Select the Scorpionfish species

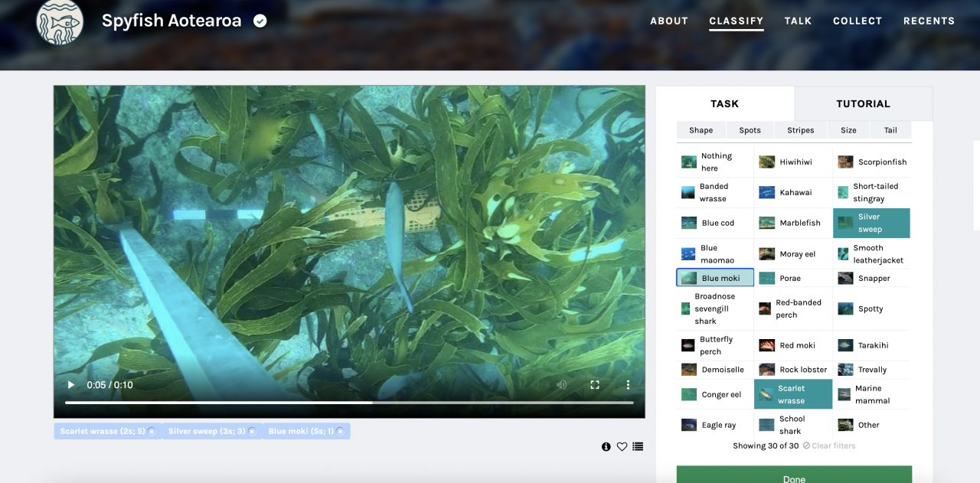tap(871, 162)
